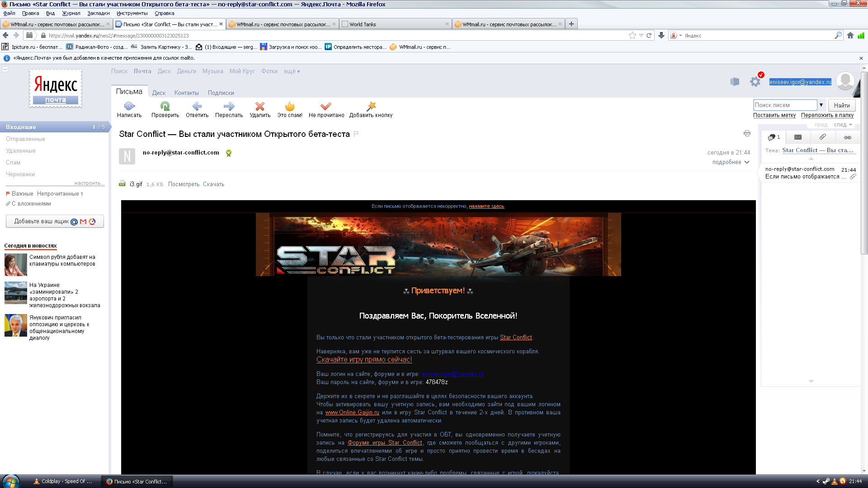Click the Написать compose mail icon
Viewport: 868px width, 488px height.
[129, 106]
